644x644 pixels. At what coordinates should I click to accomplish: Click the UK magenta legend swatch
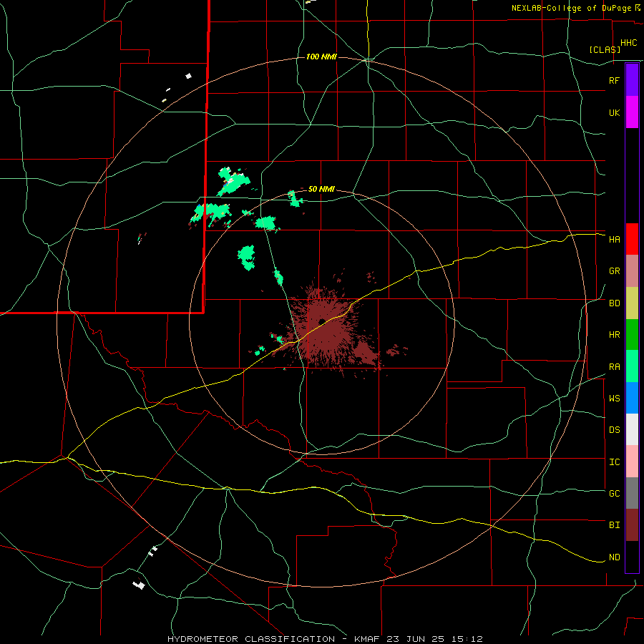point(632,112)
